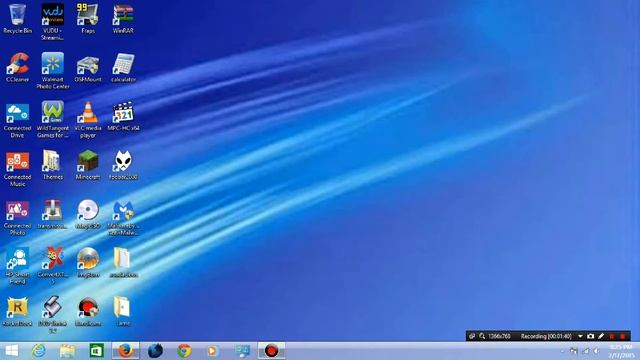This screenshot has height=360, width=640.
Task: Expand the recording bar dropdown arrow
Action: [580, 336]
